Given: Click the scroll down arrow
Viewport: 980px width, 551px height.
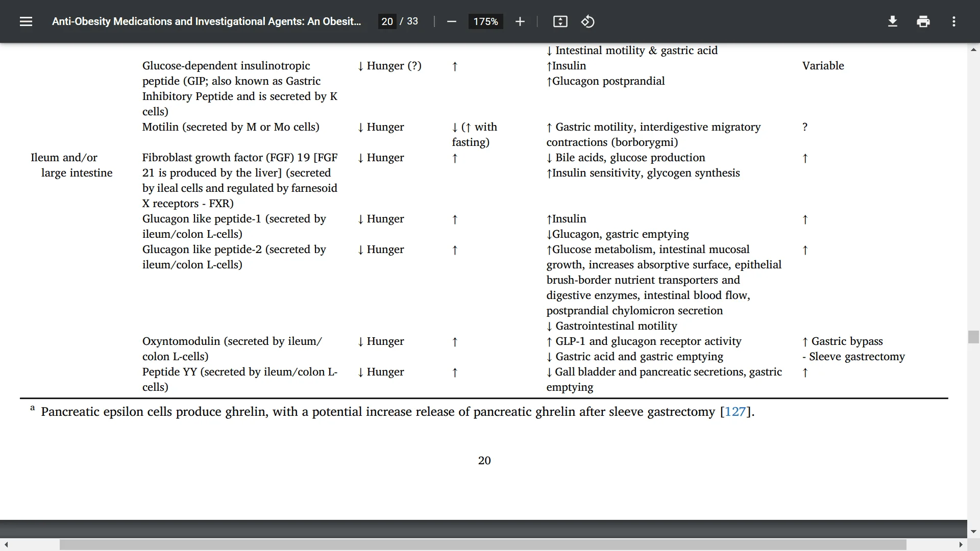Looking at the screenshot, I should coord(973,532).
